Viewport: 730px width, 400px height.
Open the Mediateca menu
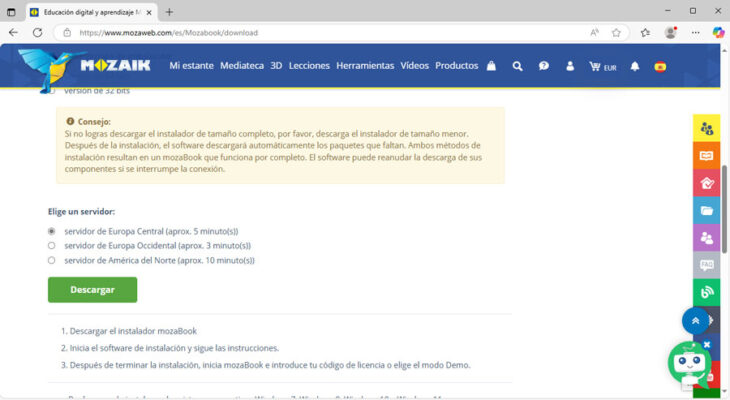(x=242, y=66)
